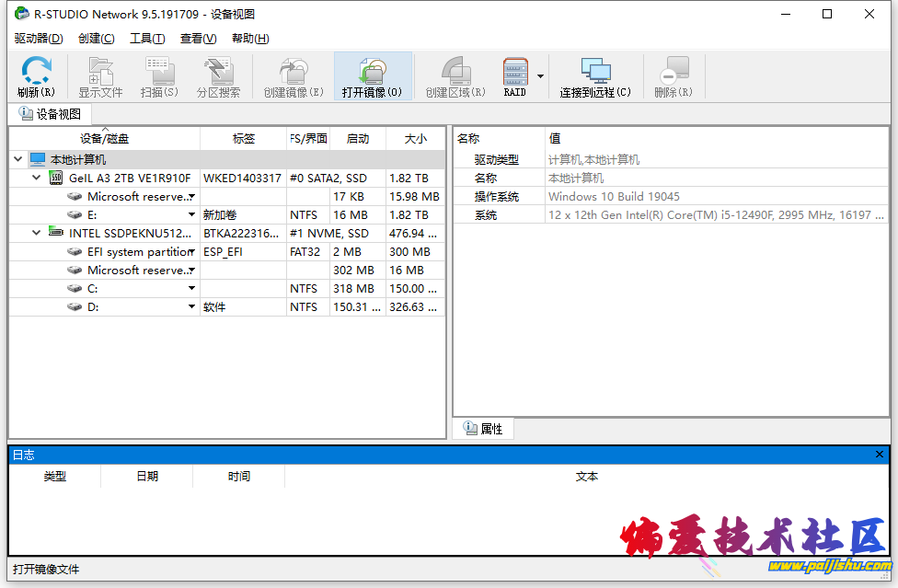Collapse the 本地计算机 tree node
898x588 pixels.
pos(17,158)
